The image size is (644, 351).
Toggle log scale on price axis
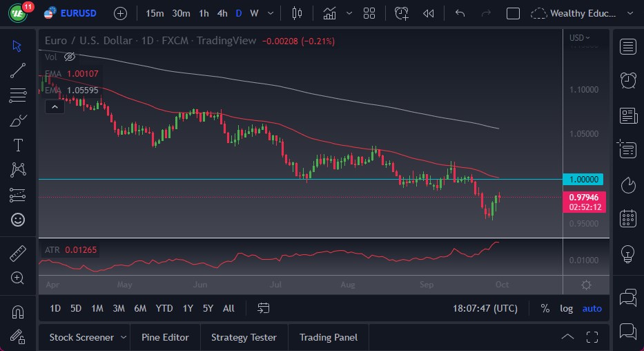click(x=566, y=308)
